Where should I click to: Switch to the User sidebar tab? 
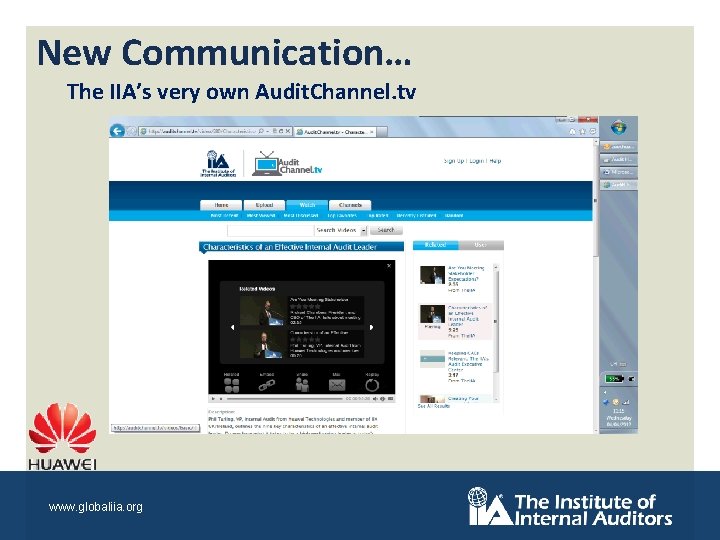[x=481, y=245]
